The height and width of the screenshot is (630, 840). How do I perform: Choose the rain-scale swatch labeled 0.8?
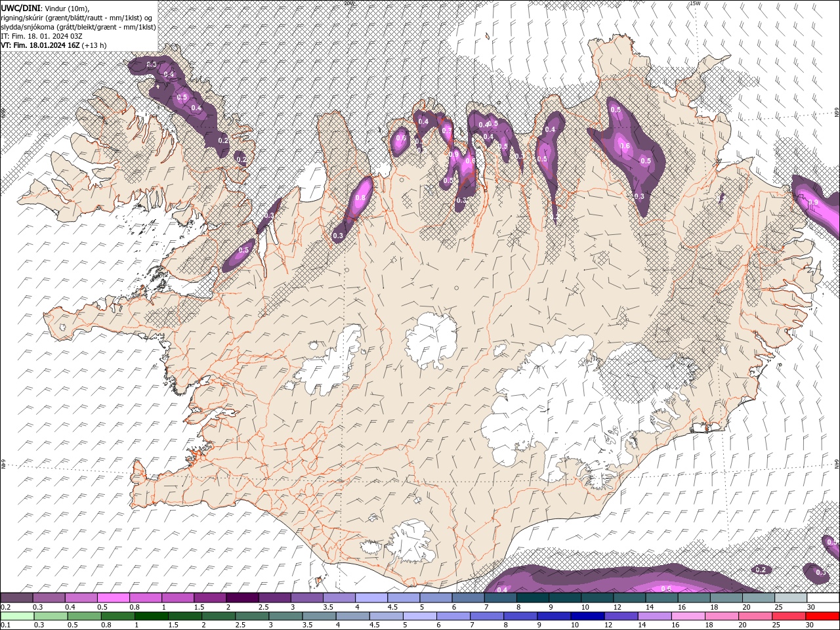tap(118, 616)
